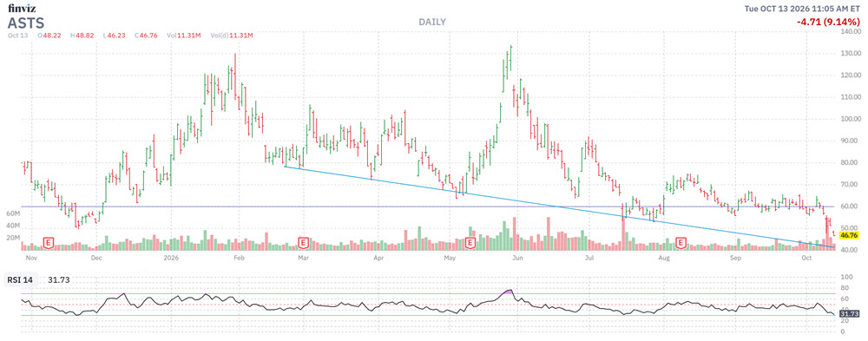Click the 40.00 price axis label

point(850,250)
